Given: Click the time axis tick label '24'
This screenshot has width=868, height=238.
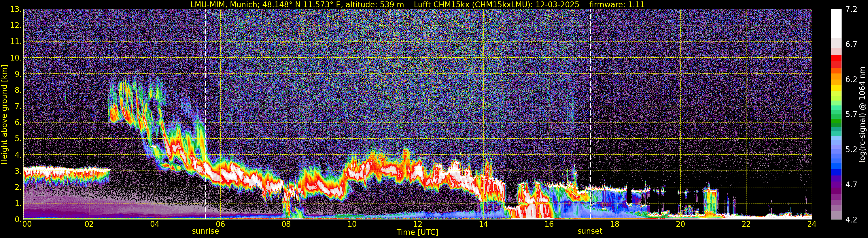Looking at the screenshot, I should tap(812, 224).
